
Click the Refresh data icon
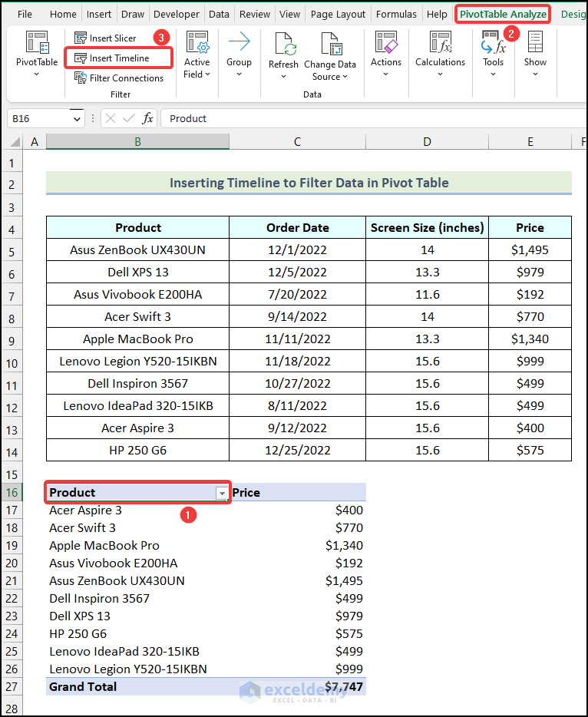(x=283, y=45)
